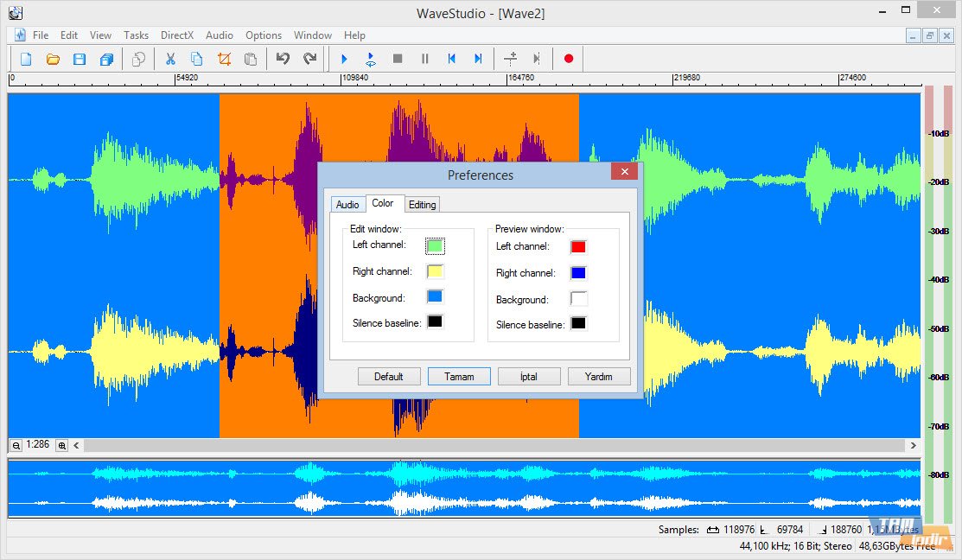Open the File menu

(41, 35)
